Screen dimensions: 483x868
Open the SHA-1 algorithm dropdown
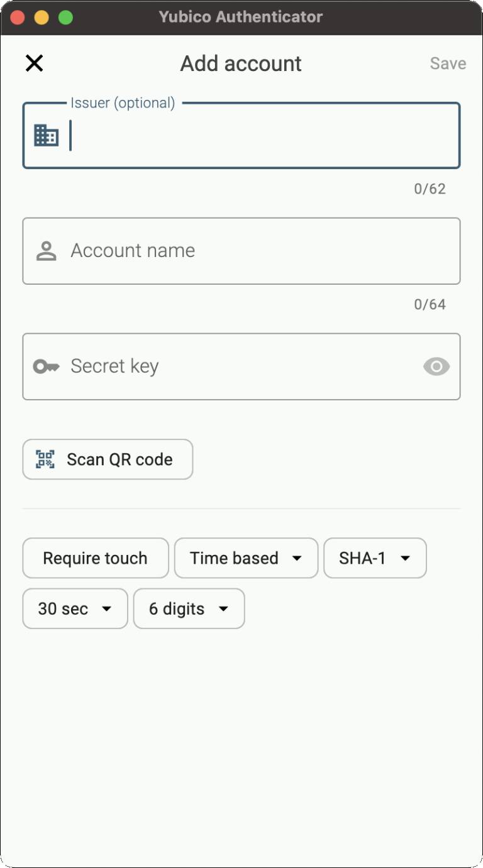coord(375,558)
